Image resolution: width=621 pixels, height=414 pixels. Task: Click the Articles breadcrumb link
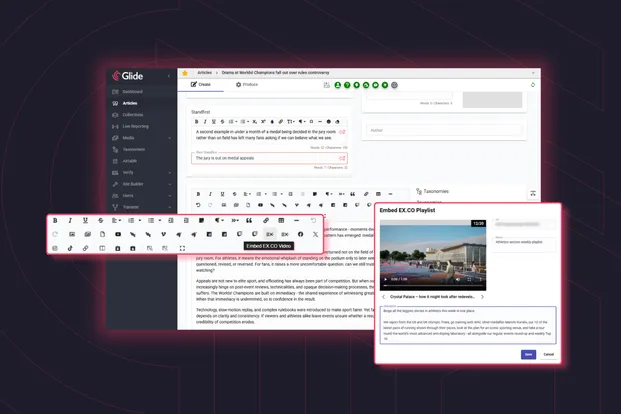(x=204, y=72)
